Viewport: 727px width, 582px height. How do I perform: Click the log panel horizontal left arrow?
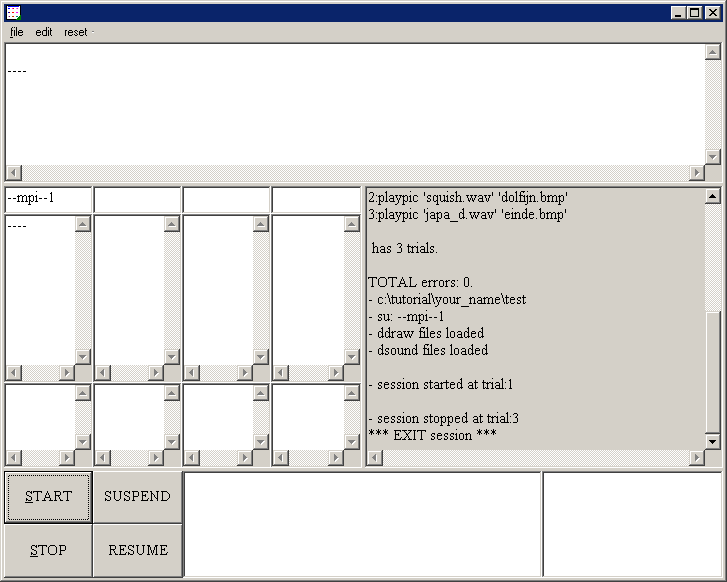(375, 458)
